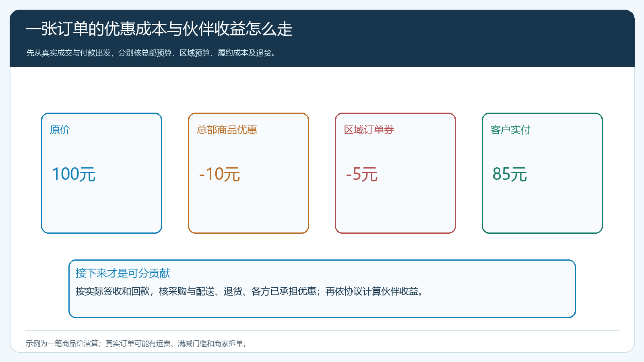
Task: Click the 区域订单券 card label
Action: pos(369,130)
